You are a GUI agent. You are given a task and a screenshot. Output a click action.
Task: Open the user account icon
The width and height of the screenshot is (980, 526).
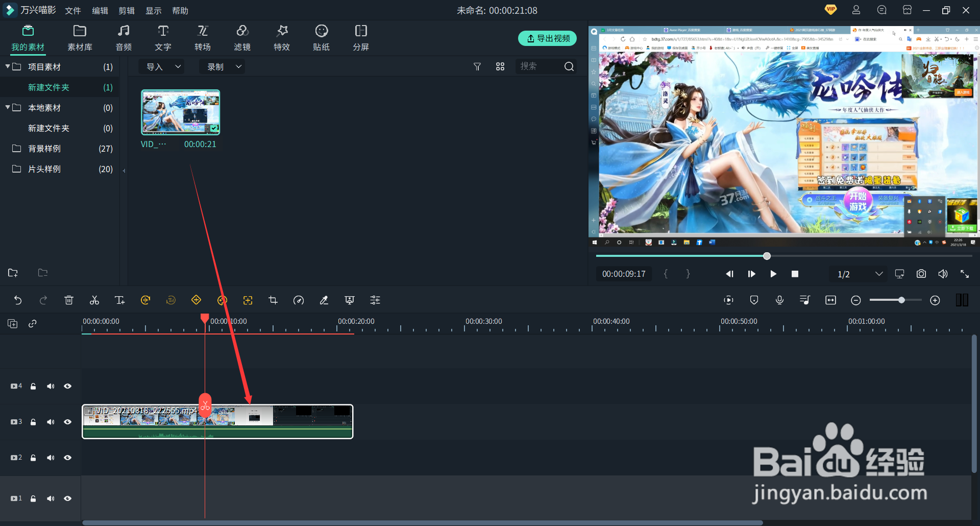tap(856, 10)
